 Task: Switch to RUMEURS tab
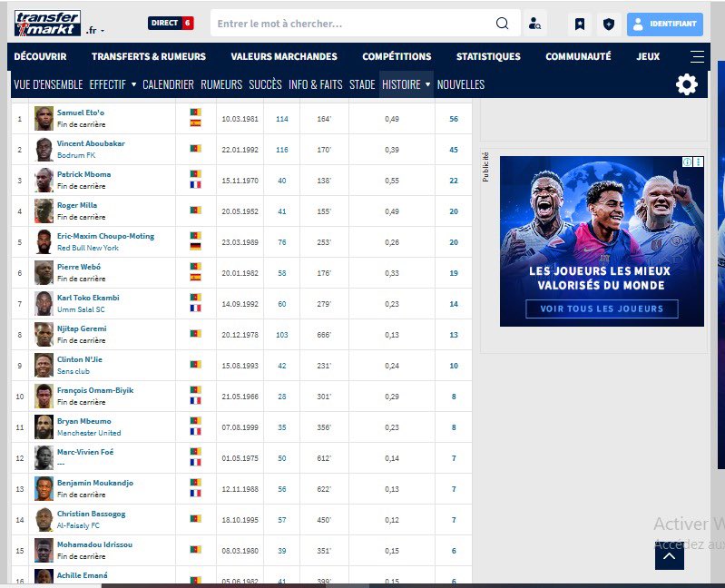pos(221,84)
